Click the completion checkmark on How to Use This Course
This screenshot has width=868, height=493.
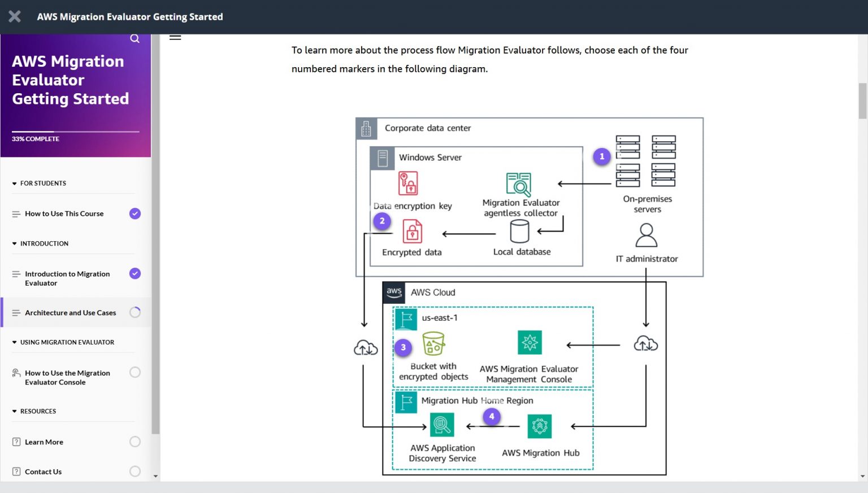tap(134, 213)
